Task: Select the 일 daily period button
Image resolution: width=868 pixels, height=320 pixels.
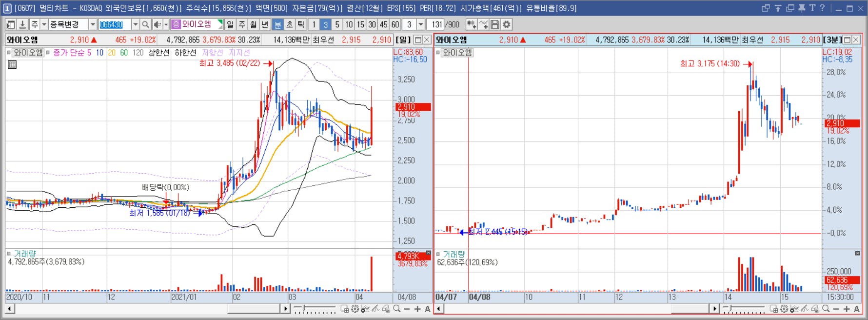Action: [x=230, y=24]
